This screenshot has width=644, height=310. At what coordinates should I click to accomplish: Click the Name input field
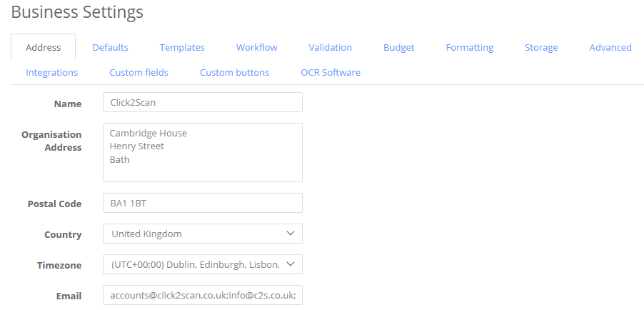tap(203, 102)
